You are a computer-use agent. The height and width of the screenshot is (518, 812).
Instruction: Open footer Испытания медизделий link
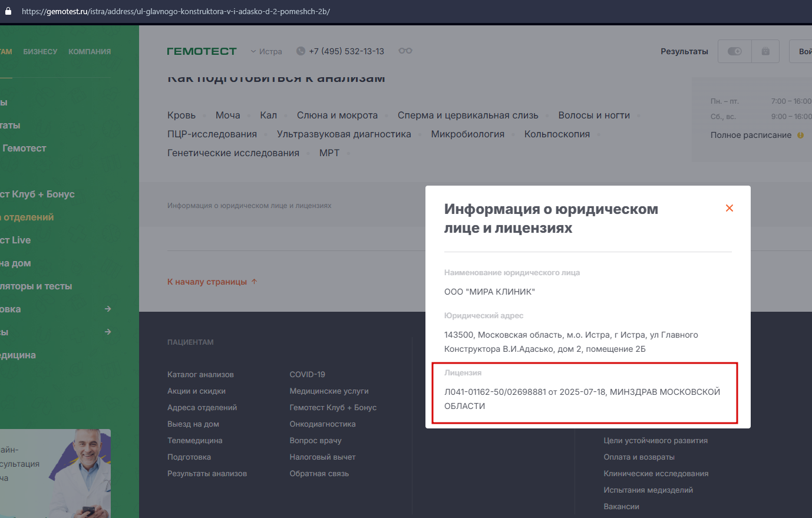coord(648,490)
